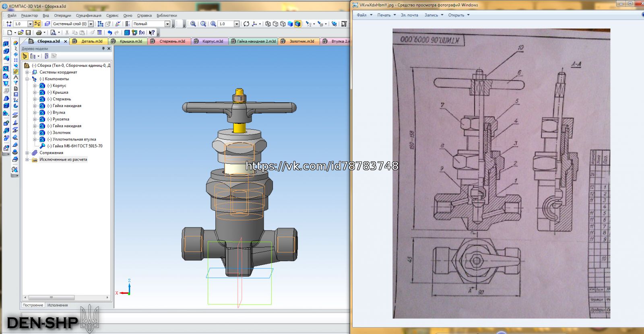Open the Библиотеки menu

pyautogui.click(x=167, y=15)
